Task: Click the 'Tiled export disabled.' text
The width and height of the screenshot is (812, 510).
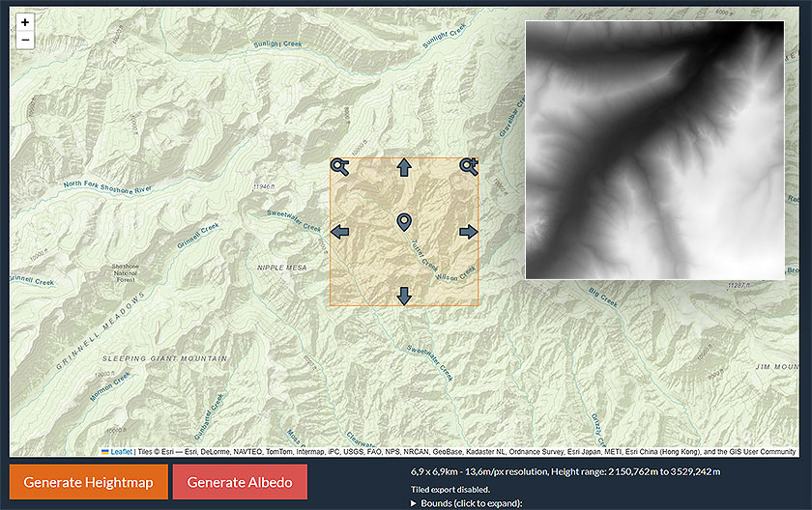Action: click(x=450, y=490)
